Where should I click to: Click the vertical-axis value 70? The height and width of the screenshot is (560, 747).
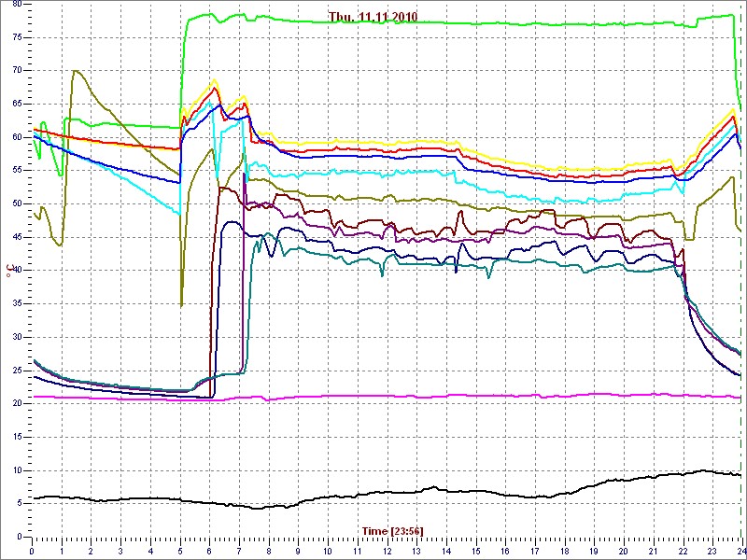[15, 71]
